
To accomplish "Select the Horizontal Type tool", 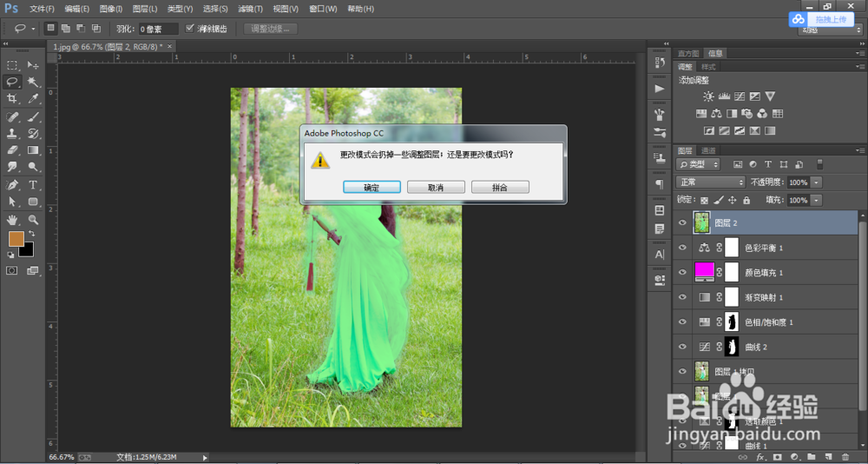I will (x=33, y=184).
